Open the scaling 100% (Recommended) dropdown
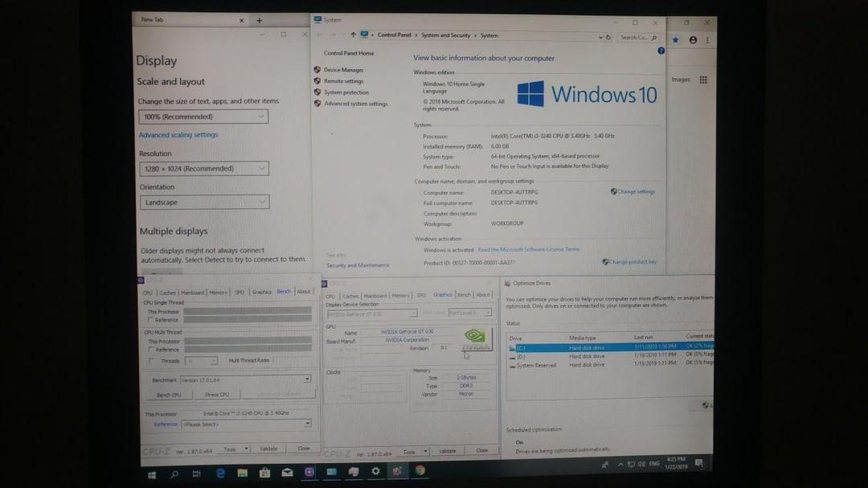 pyautogui.click(x=203, y=117)
